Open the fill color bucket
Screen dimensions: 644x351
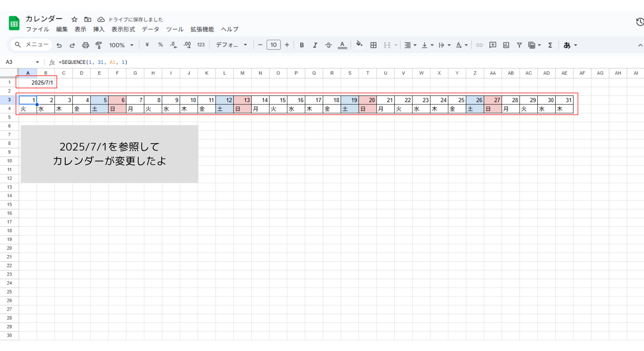[x=359, y=44]
